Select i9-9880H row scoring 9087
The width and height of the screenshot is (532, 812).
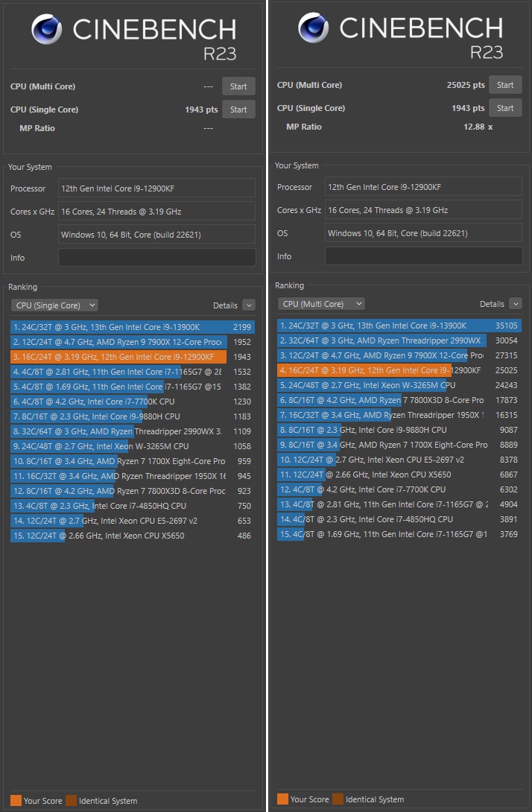[399, 429]
